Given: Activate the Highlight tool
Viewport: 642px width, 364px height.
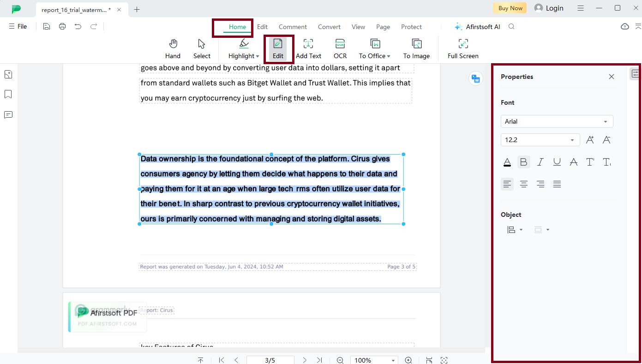Looking at the screenshot, I should tap(241, 49).
